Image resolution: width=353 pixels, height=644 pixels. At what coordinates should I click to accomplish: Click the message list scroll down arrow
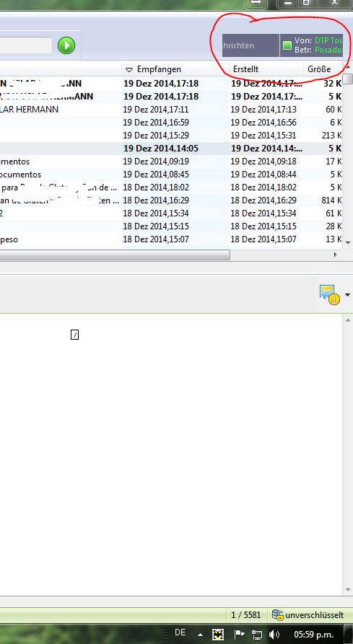pos(348,243)
